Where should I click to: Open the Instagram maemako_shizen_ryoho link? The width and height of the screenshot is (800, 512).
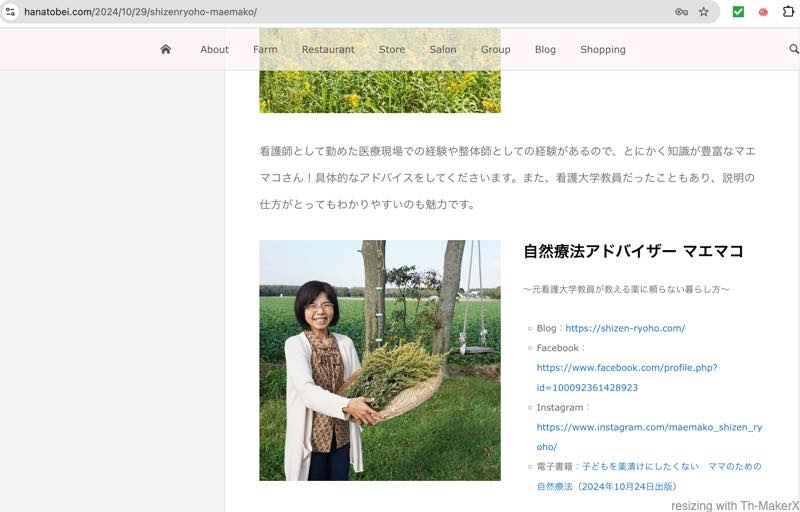point(649,437)
